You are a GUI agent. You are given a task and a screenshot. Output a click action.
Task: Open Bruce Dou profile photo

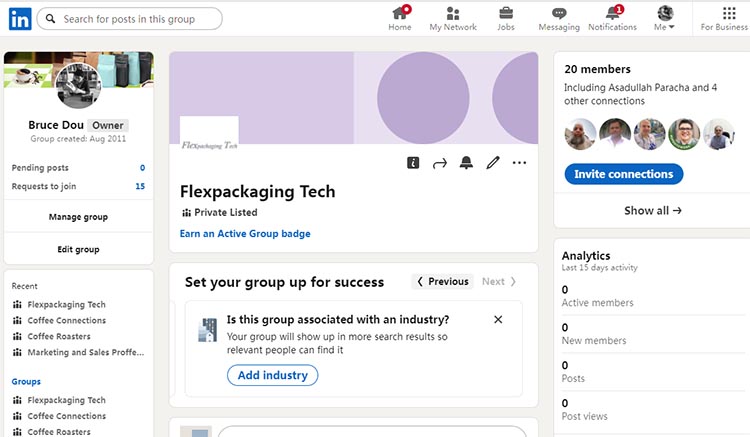[x=78, y=86]
